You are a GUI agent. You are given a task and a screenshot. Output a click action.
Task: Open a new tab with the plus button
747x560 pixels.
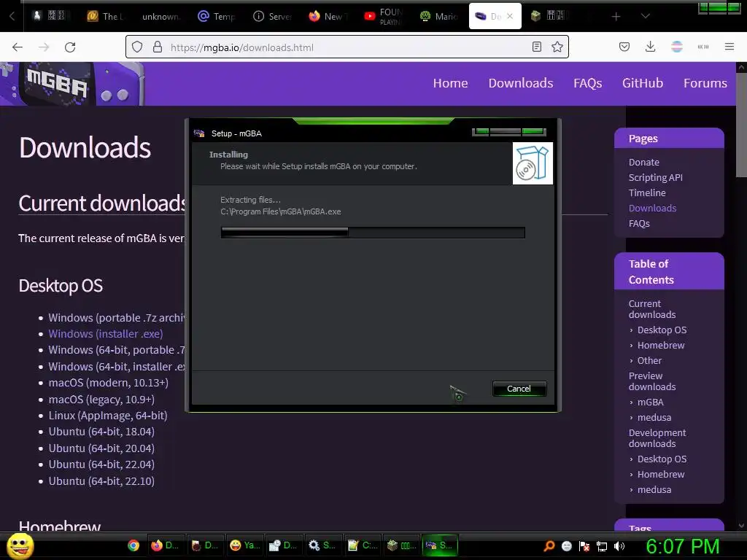616,17
